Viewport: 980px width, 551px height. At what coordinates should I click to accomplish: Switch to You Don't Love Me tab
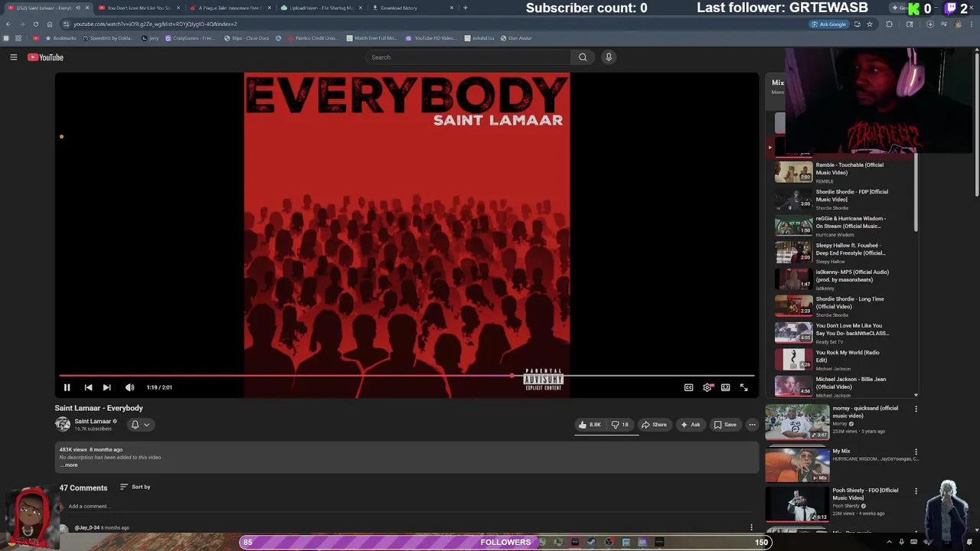pyautogui.click(x=138, y=8)
